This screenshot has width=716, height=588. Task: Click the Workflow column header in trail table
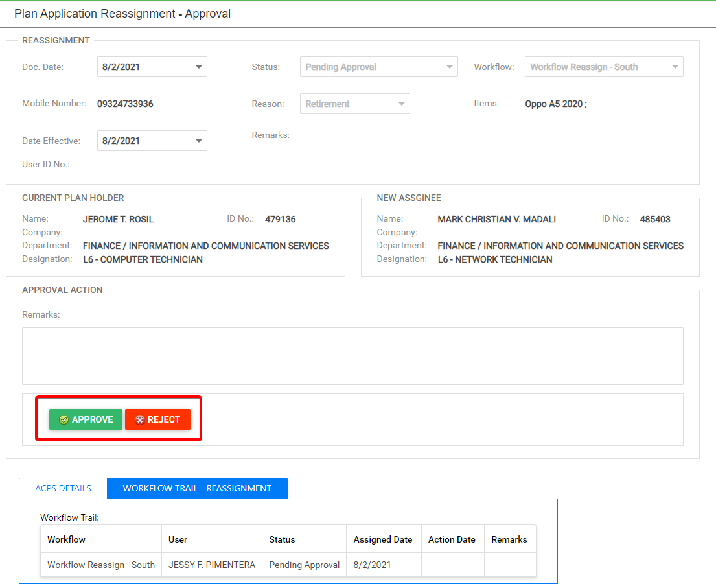[67, 539]
